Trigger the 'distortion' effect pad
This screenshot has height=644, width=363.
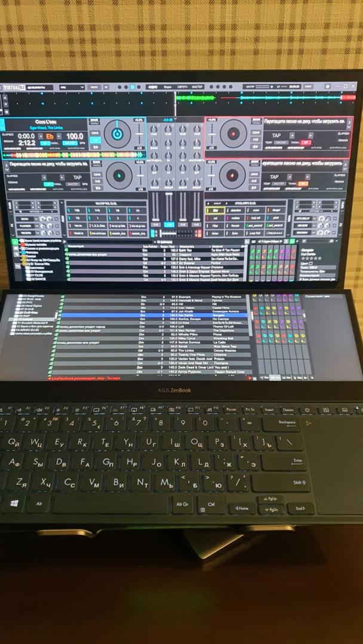(235, 210)
